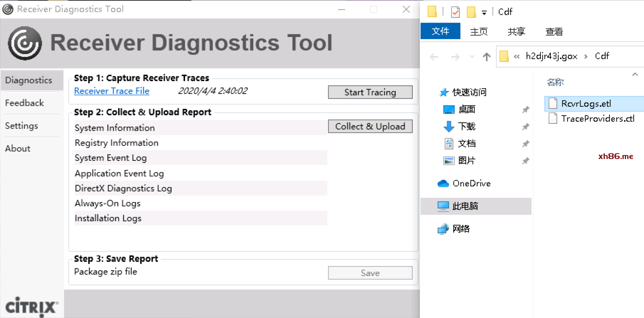Click the Save report button
The width and height of the screenshot is (644, 318).
tap(370, 273)
